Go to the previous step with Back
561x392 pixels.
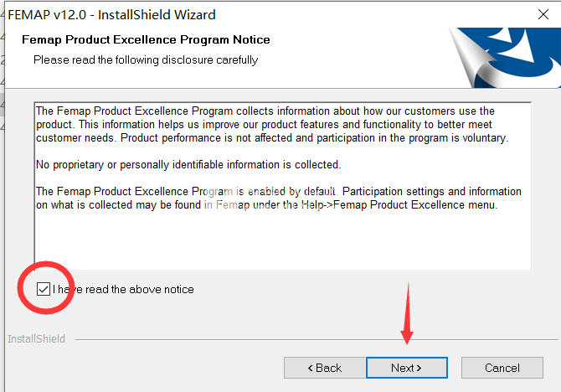tap(325, 368)
